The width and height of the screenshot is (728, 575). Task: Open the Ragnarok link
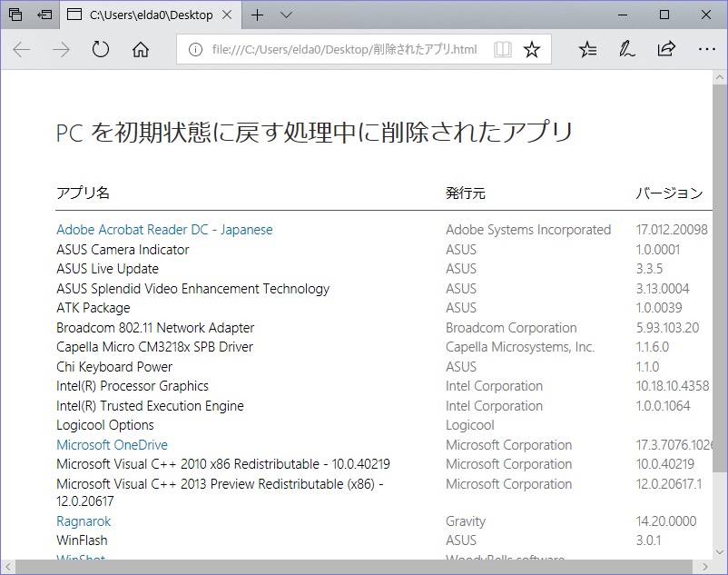pos(84,521)
